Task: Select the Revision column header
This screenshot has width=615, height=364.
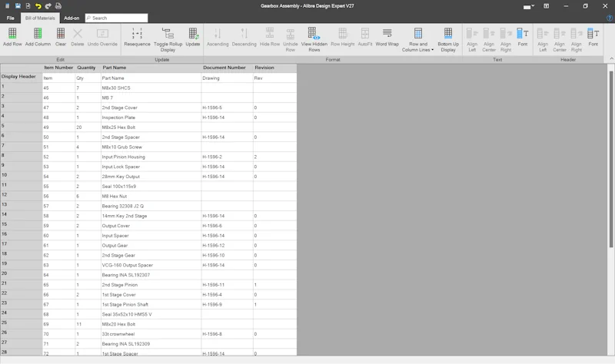Action: coord(274,68)
